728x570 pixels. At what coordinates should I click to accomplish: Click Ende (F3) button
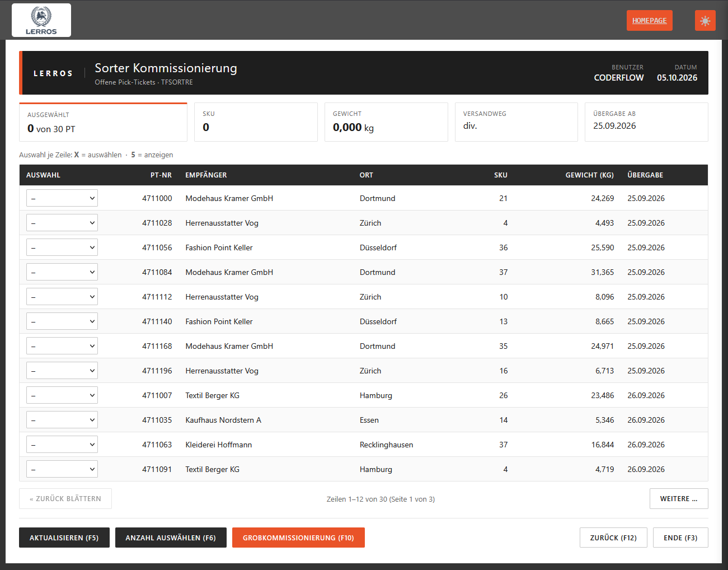click(680, 538)
